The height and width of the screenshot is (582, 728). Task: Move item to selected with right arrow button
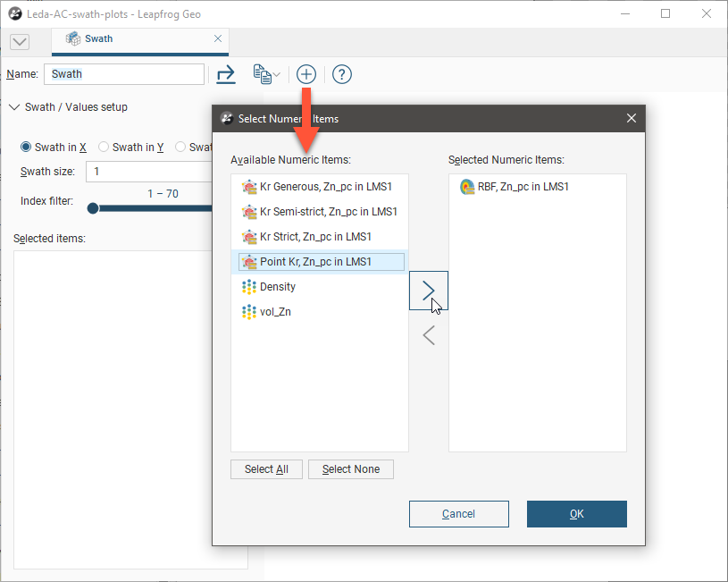tap(429, 291)
